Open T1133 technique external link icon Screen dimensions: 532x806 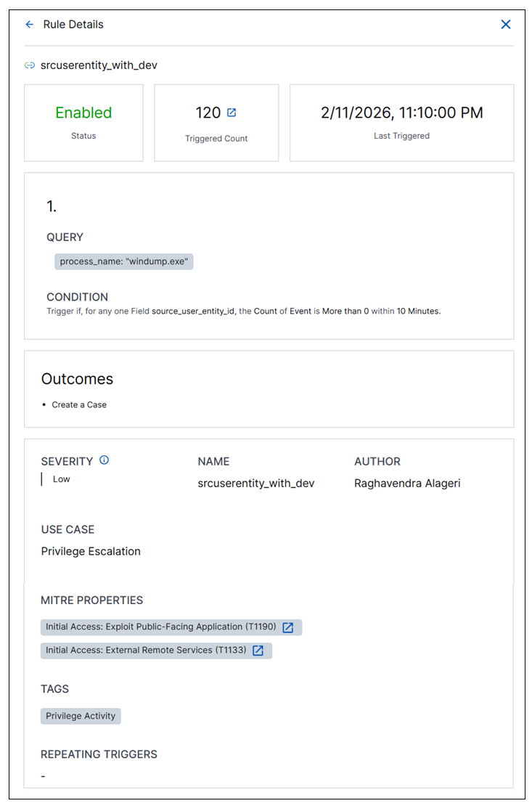coord(258,651)
